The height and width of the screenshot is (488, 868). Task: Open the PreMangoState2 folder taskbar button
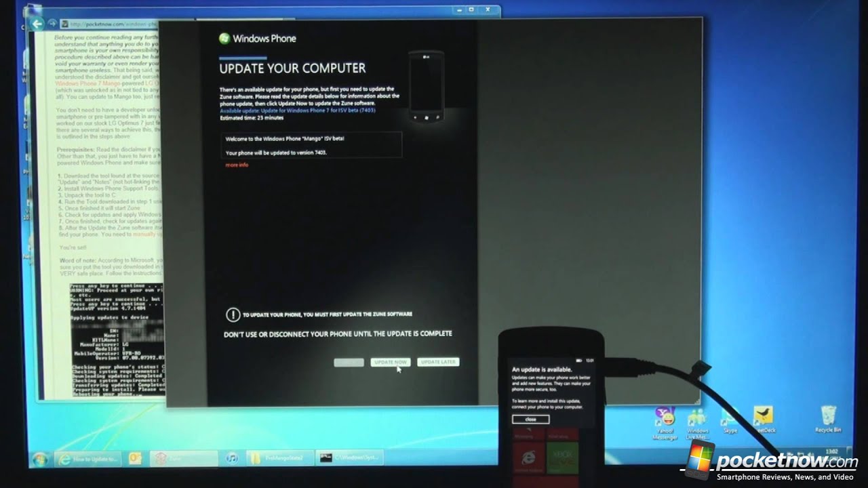coord(279,459)
